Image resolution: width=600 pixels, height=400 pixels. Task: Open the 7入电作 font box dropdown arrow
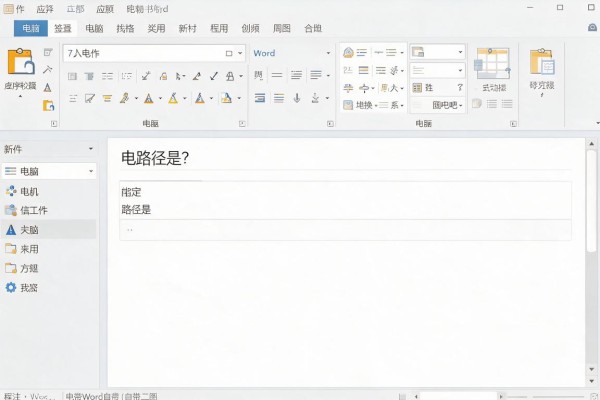coord(240,53)
